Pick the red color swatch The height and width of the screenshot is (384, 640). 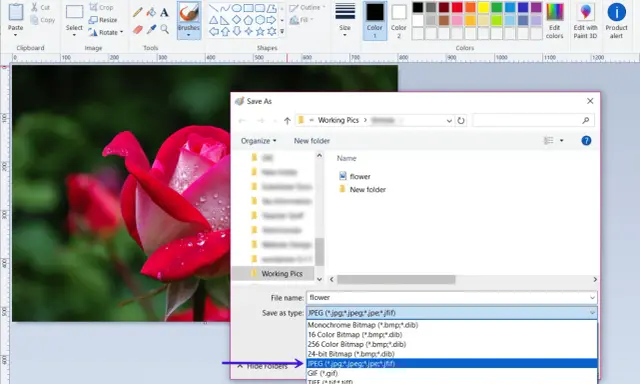(457, 7)
